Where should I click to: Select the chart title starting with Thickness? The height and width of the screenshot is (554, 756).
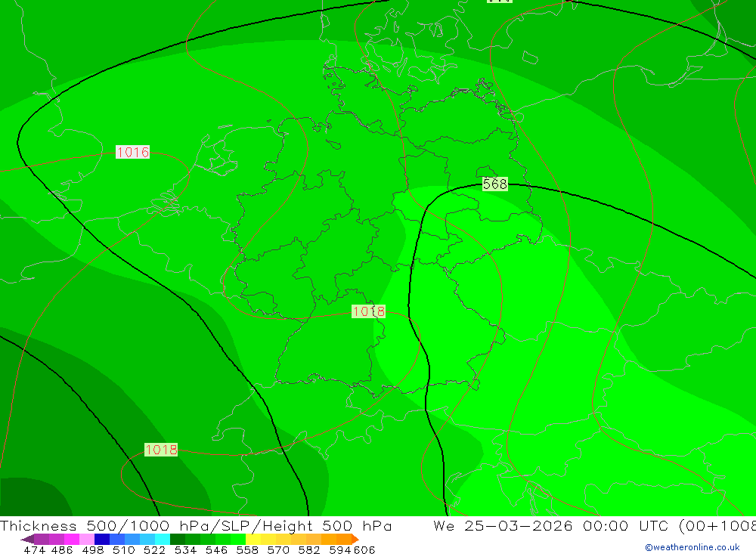coord(196,525)
